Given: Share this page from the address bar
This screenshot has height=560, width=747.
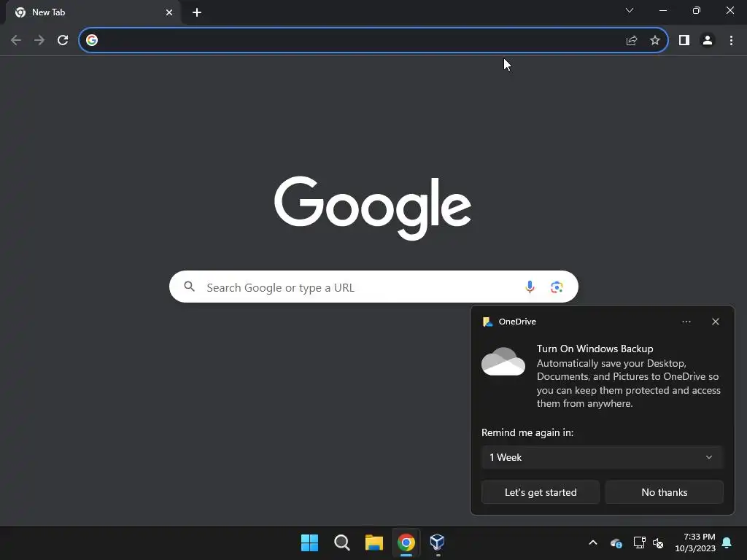Looking at the screenshot, I should [x=632, y=41].
